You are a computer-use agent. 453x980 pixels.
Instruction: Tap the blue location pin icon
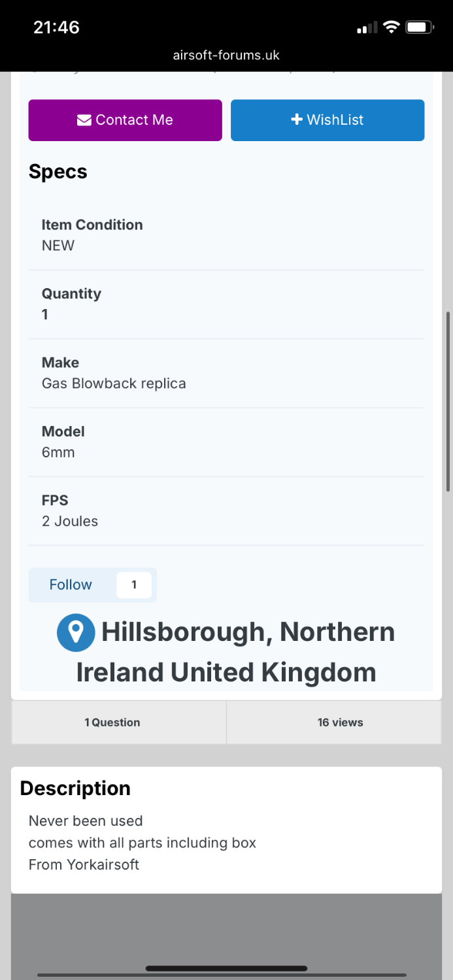pyautogui.click(x=76, y=632)
